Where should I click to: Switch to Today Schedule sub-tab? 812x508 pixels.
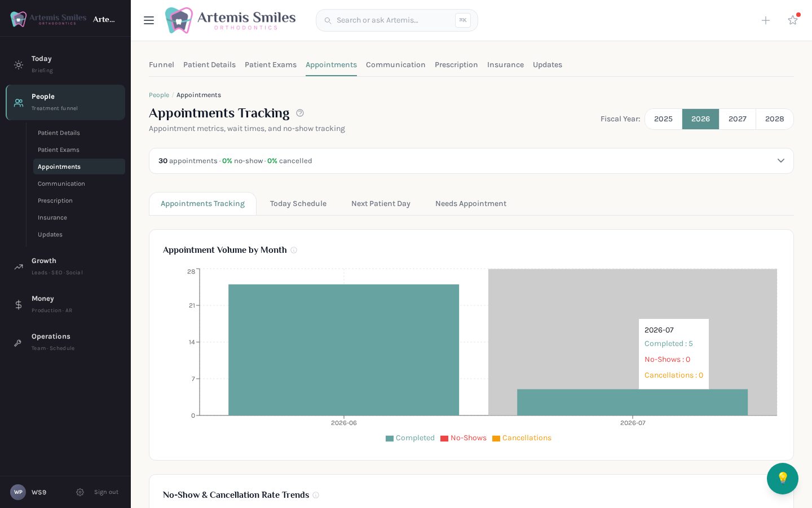point(298,204)
